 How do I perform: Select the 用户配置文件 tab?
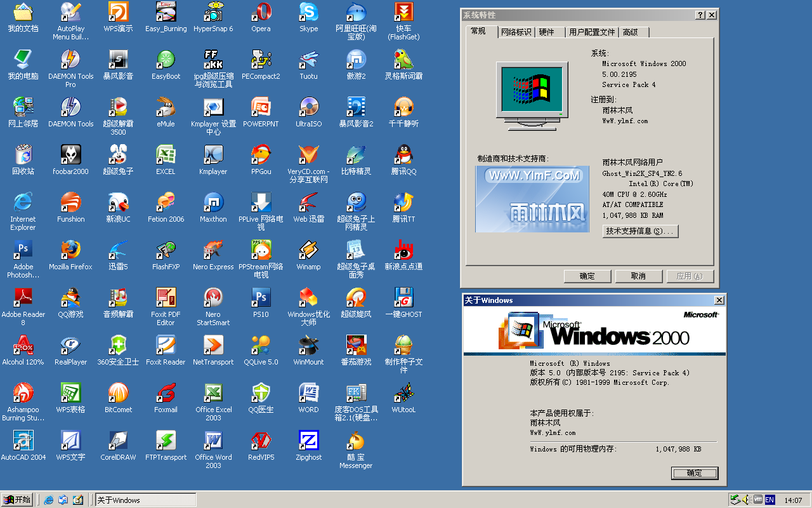click(x=592, y=32)
